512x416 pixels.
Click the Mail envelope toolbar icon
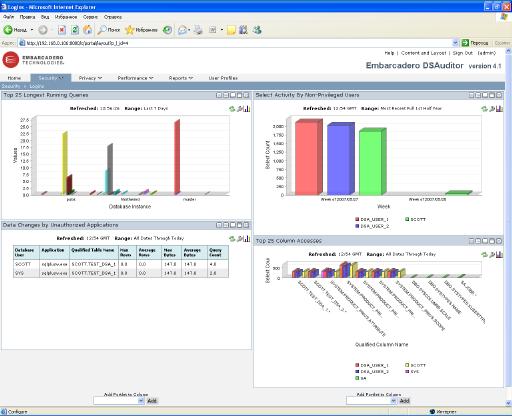tap(182, 30)
